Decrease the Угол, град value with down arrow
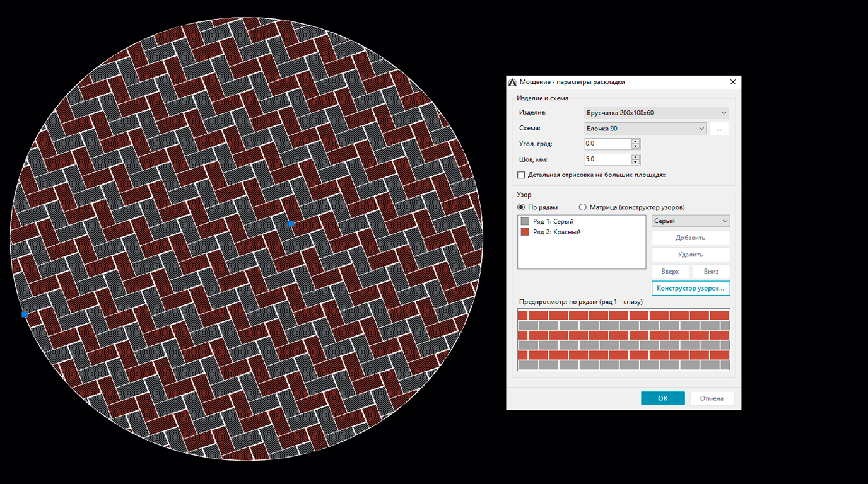 pos(636,147)
